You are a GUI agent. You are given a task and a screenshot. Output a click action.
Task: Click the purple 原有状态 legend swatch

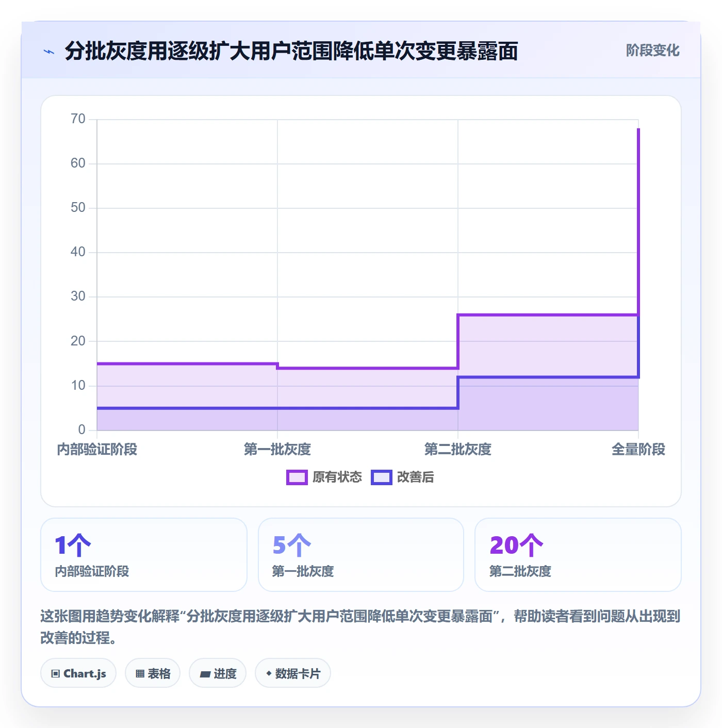pyautogui.click(x=297, y=477)
